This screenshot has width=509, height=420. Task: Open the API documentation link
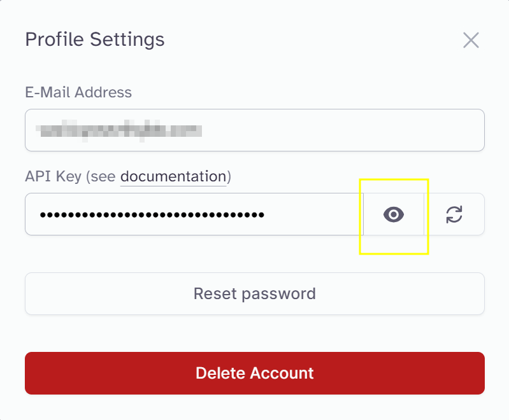click(173, 176)
